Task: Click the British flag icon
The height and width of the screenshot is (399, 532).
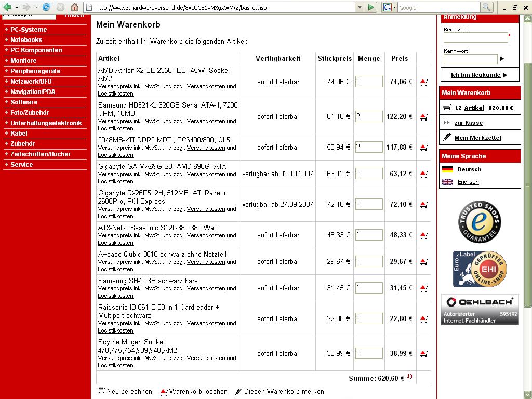Action: point(447,182)
